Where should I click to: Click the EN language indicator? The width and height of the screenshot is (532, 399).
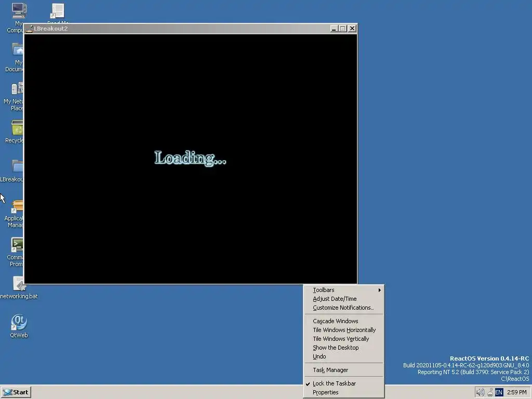(499, 393)
